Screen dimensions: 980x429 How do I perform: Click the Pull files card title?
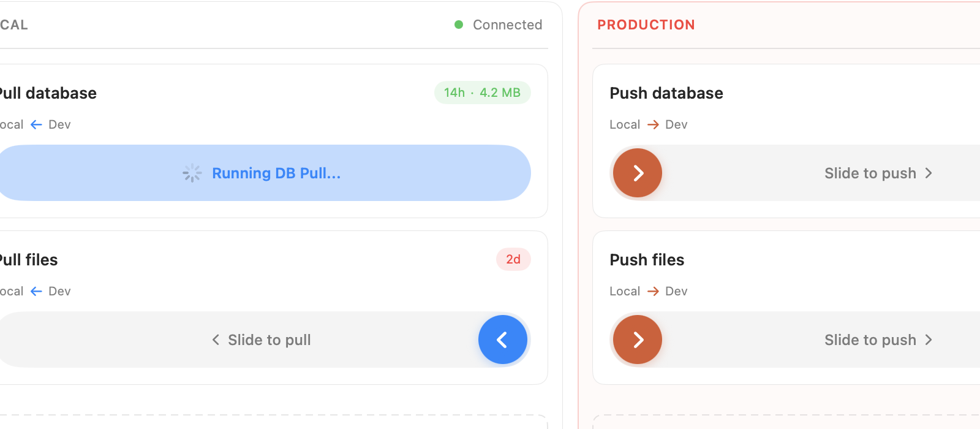(x=28, y=260)
